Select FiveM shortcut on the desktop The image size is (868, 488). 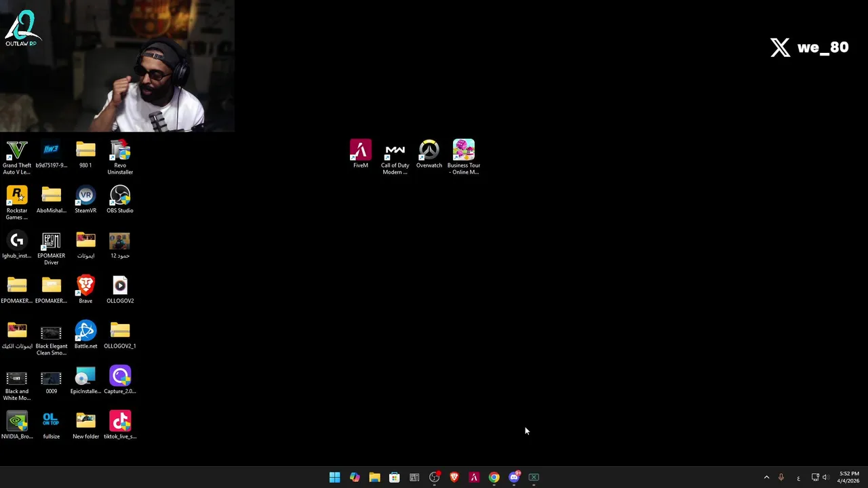(x=361, y=154)
